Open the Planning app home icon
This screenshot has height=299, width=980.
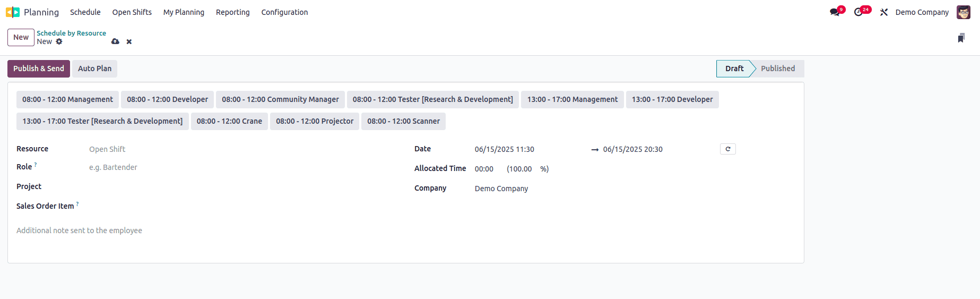point(13,12)
